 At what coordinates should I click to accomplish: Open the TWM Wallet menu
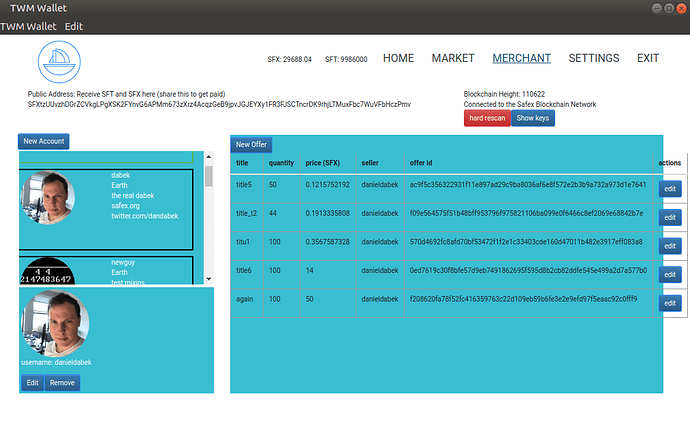tap(28, 26)
